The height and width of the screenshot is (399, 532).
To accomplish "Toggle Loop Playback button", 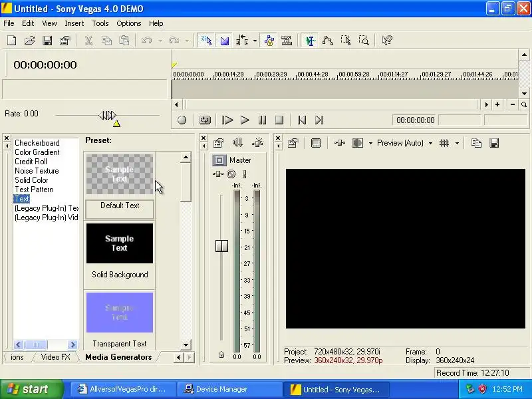I will point(205,120).
